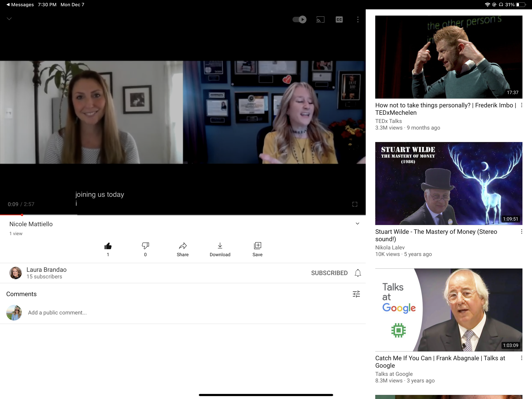Expand the Nicole Mattiello video description
The image size is (532, 399).
[x=358, y=224]
